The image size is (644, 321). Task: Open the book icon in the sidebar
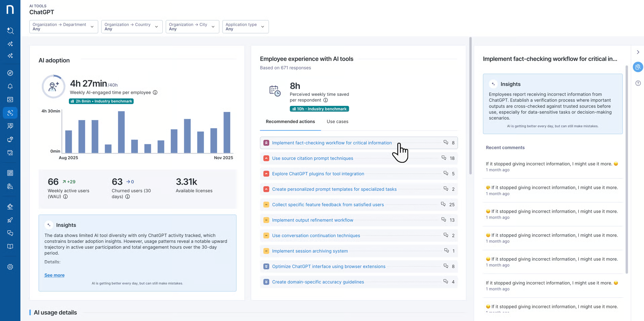[x=10, y=246]
